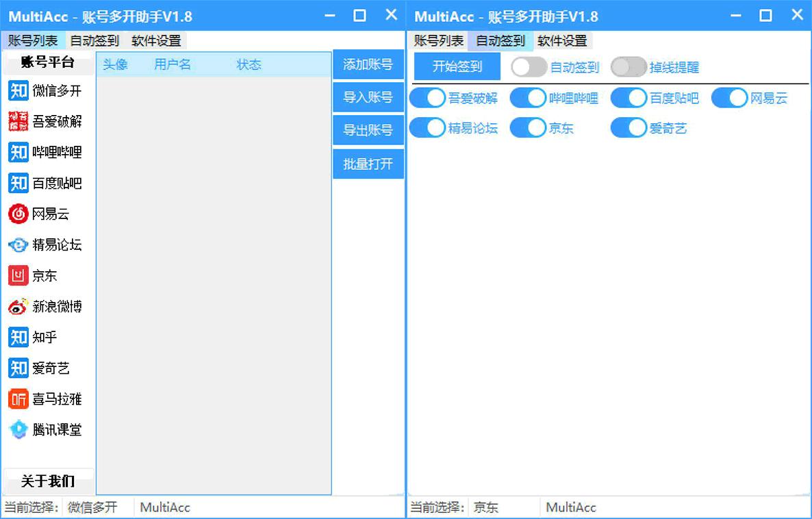Click the 用户名 column header
Viewport: 812px width, 519px height.
(173, 65)
